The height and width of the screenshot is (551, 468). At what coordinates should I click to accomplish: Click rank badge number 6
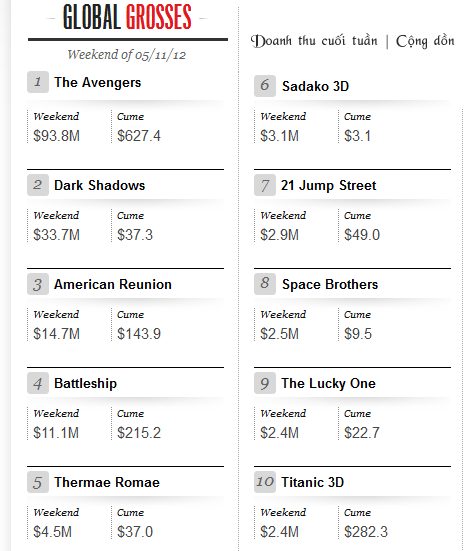tap(265, 86)
